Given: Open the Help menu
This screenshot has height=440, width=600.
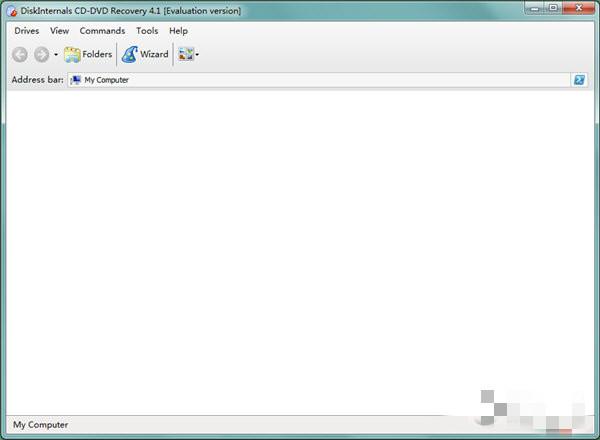Looking at the screenshot, I should [178, 31].
